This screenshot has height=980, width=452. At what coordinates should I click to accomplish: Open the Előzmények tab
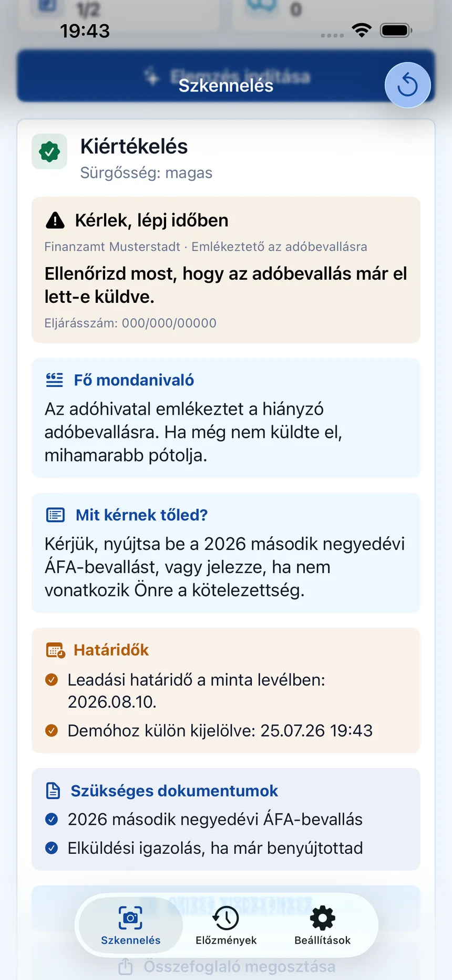[x=226, y=925]
